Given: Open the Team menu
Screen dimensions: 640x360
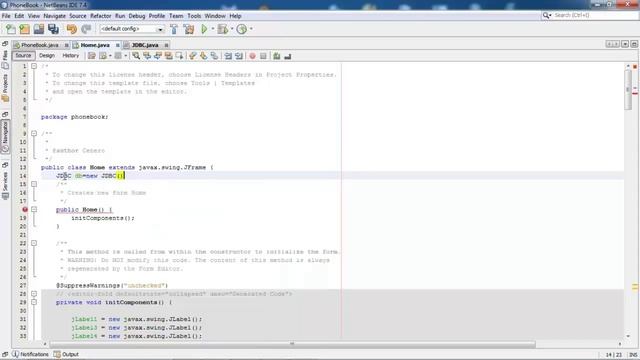Looking at the screenshot, I should pos(176,16).
